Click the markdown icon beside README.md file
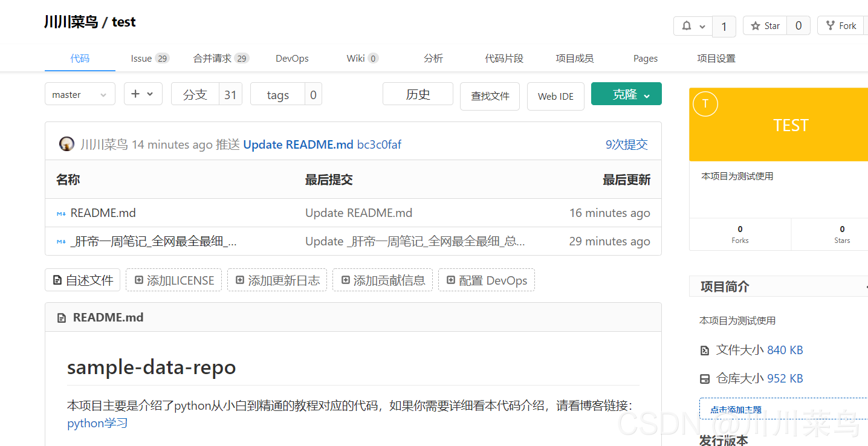This screenshot has height=446, width=868. pyautogui.click(x=61, y=213)
